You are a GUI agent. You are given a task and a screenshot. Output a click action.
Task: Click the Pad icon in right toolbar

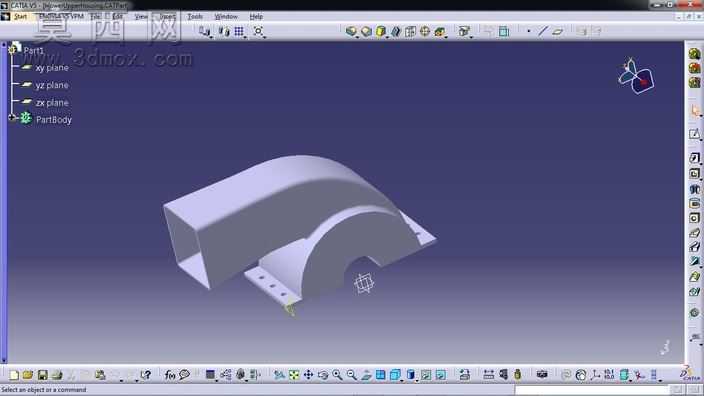tap(695, 158)
